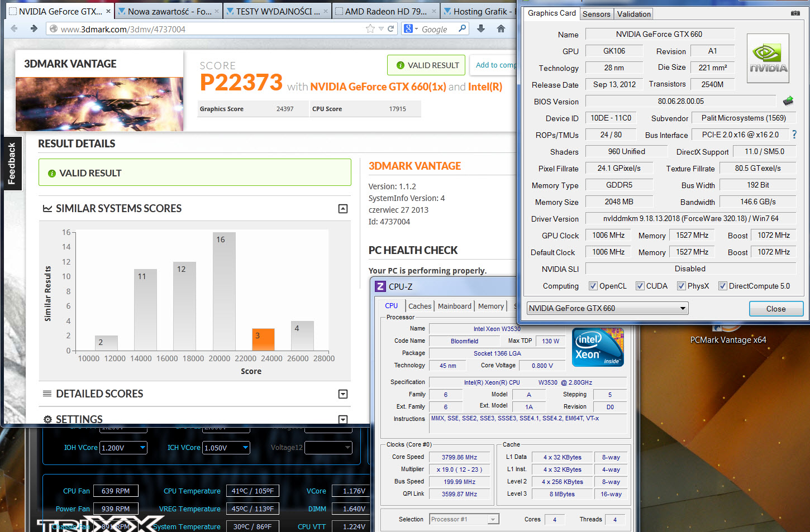Screen dimensions: 810x532
Task: Open the ICH VCore voltage dropdown
Action: (226, 448)
